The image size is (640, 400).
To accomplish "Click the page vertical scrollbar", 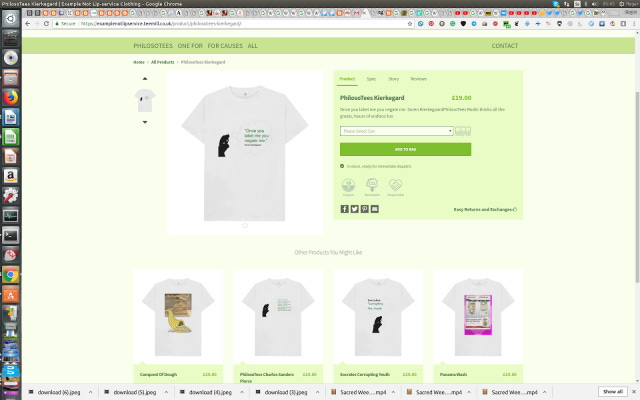I will (637, 186).
